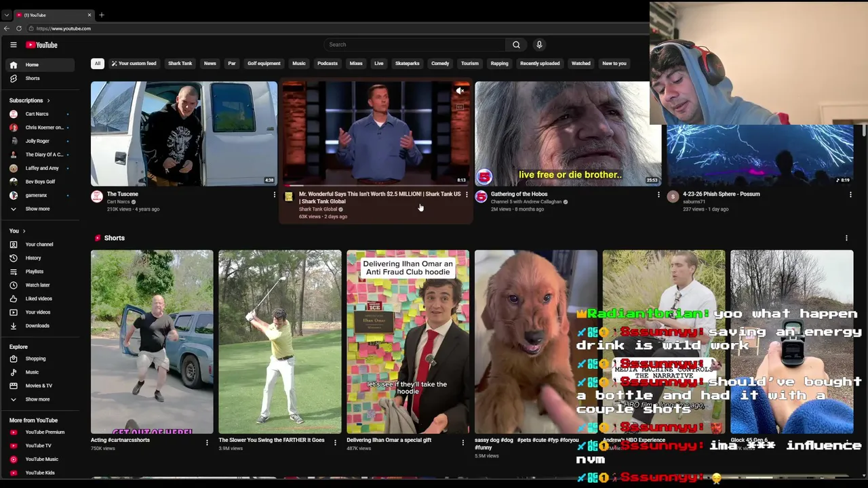Open options for Slower You Swing short
The height and width of the screenshot is (488, 868).
click(x=335, y=443)
